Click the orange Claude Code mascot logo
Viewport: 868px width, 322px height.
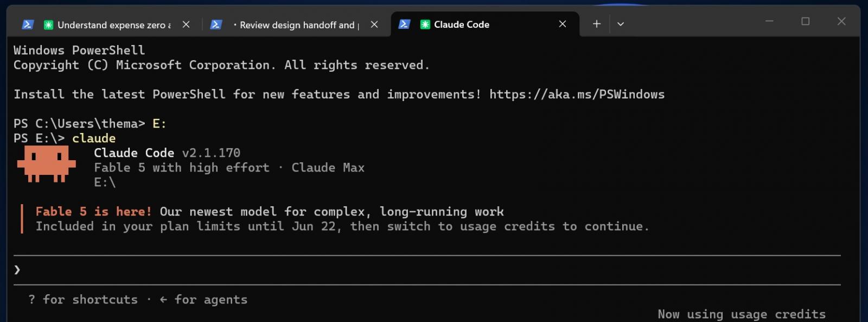pyautogui.click(x=46, y=163)
